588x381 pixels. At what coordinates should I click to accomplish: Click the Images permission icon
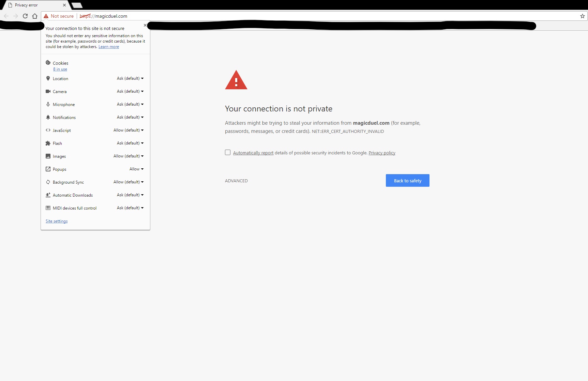(x=48, y=156)
